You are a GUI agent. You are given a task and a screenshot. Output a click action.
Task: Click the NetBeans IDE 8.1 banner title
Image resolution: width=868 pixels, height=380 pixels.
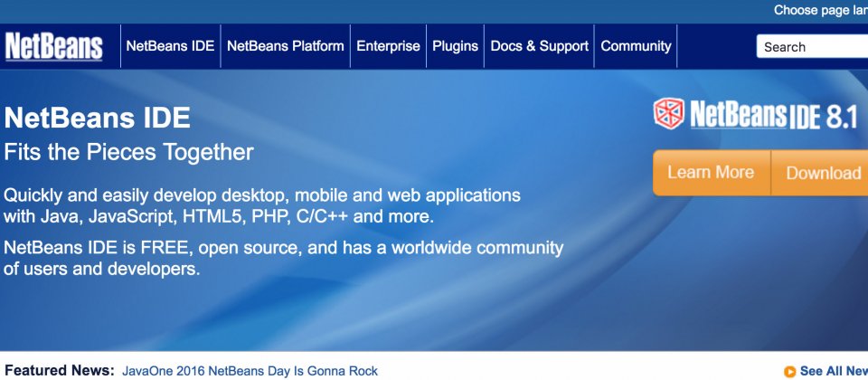tap(773, 115)
